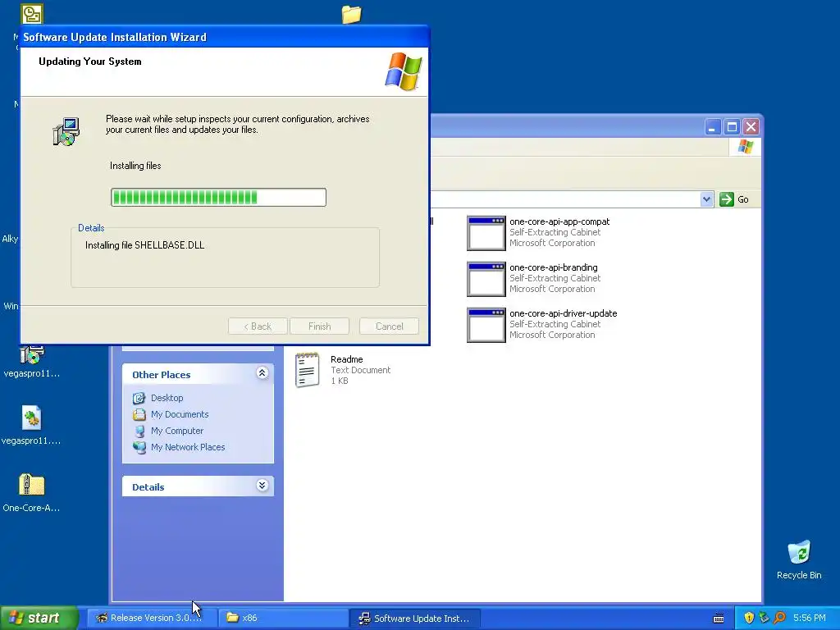
Task: Click the keyboard icon in the taskbar
Action: click(x=719, y=619)
